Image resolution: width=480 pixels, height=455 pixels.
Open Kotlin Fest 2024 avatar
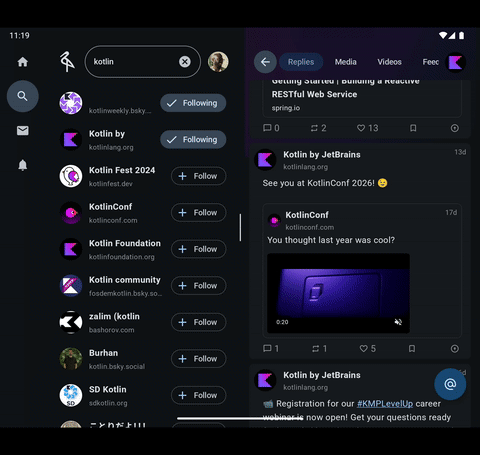coord(71,176)
